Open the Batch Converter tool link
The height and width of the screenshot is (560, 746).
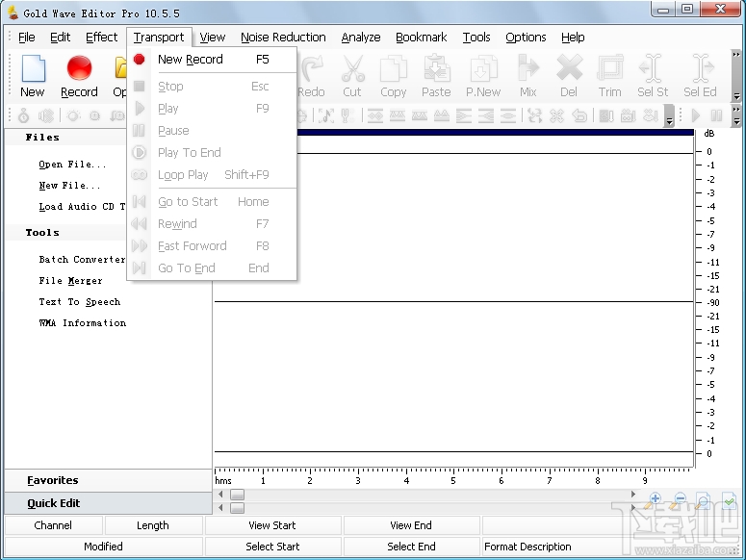[82, 260]
